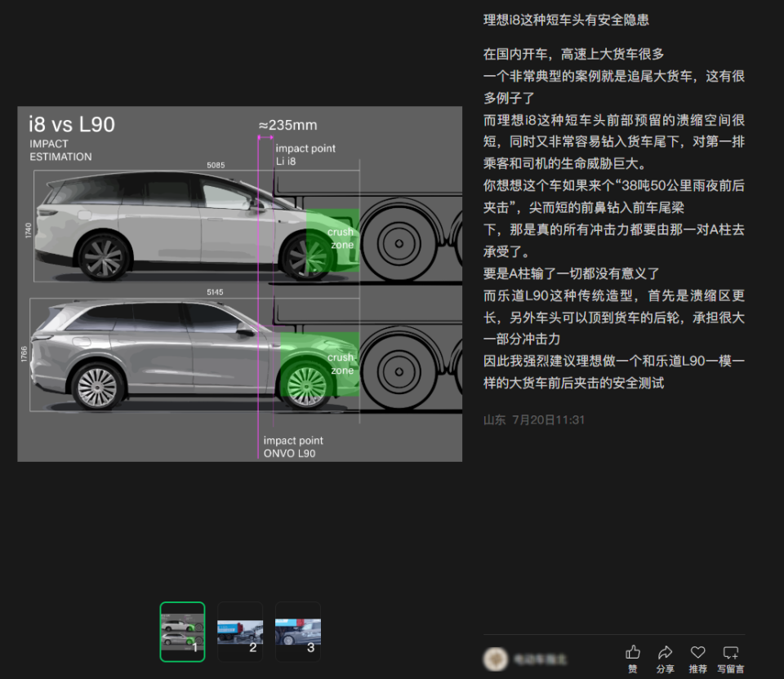The width and height of the screenshot is (784, 679).
Task: Click the 5145 length dimension label
Action: (x=215, y=292)
